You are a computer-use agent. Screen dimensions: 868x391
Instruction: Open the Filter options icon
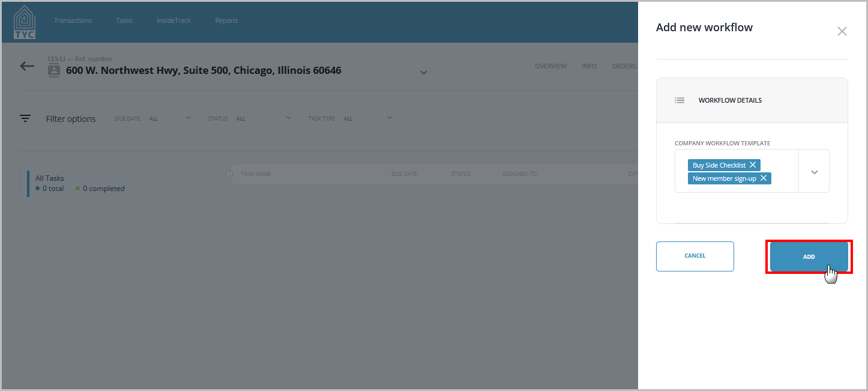tap(25, 118)
